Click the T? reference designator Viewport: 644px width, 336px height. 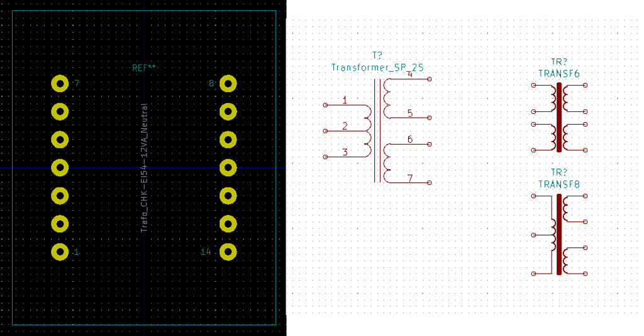point(377,55)
